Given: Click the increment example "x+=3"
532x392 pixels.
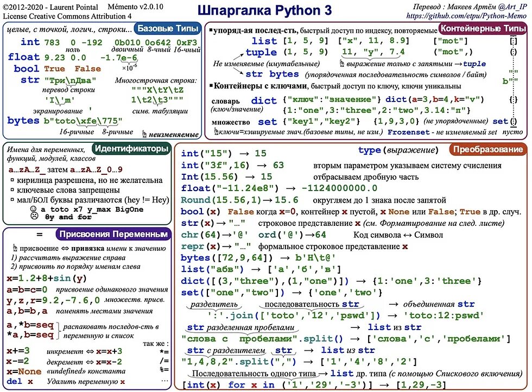Looking at the screenshot, I should point(17,351).
